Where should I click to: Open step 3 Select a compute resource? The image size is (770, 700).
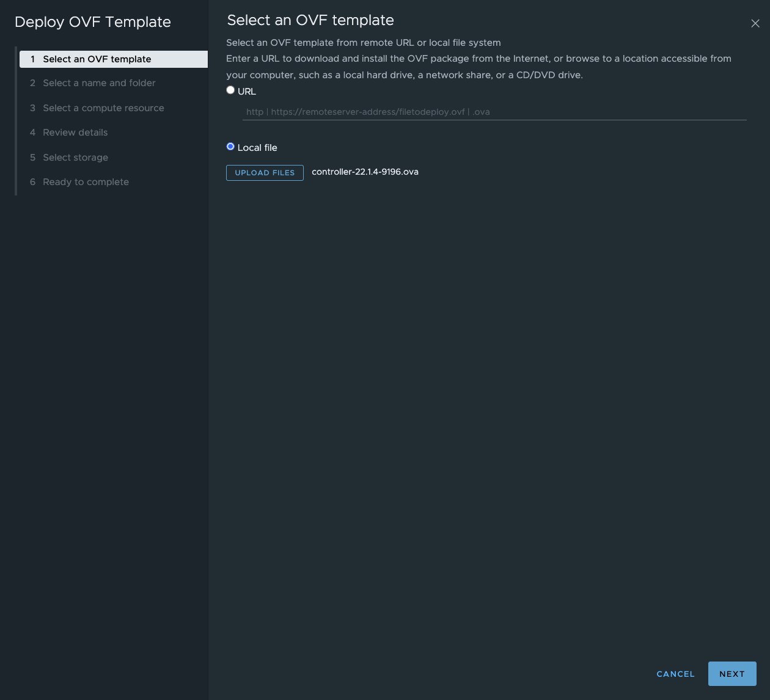[103, 108]
